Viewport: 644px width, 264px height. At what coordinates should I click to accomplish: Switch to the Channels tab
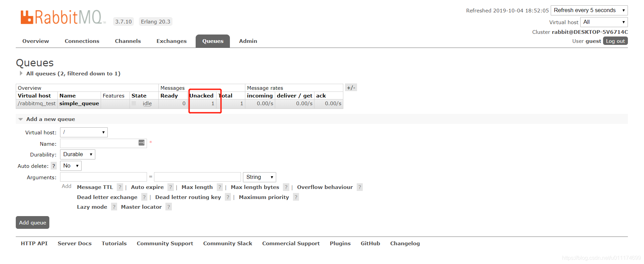pos(128,41)
